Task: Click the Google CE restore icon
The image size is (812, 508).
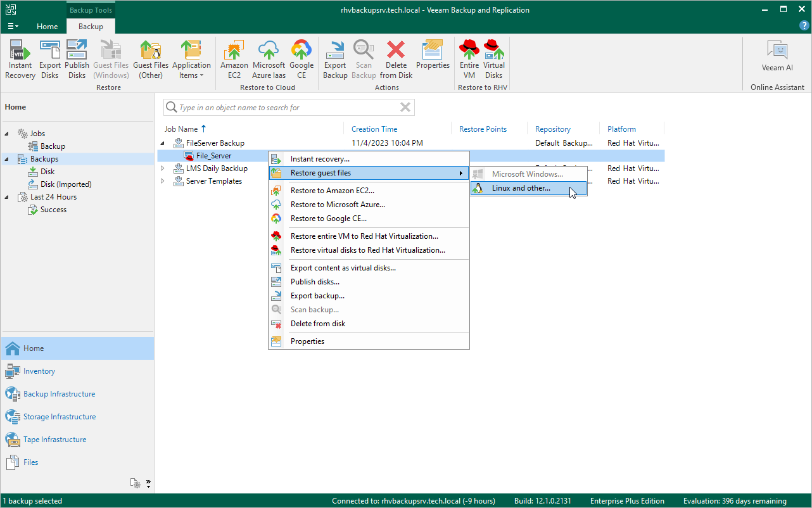Action: coord(301,60)
